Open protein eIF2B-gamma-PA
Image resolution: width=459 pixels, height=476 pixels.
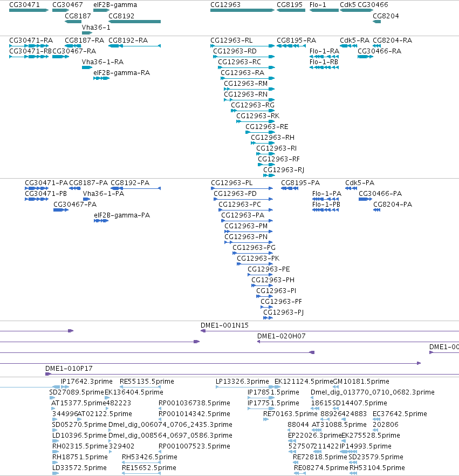click(x=101, y=221)
